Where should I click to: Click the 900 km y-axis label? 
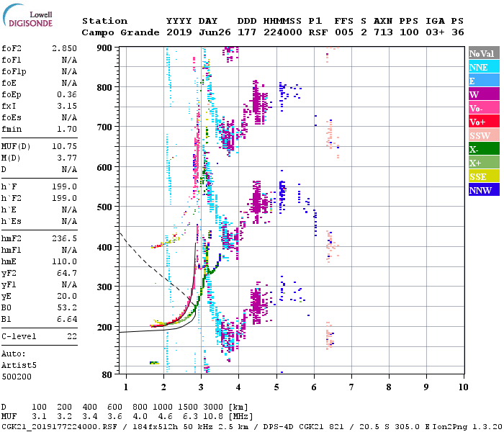(x=104, y=48)
